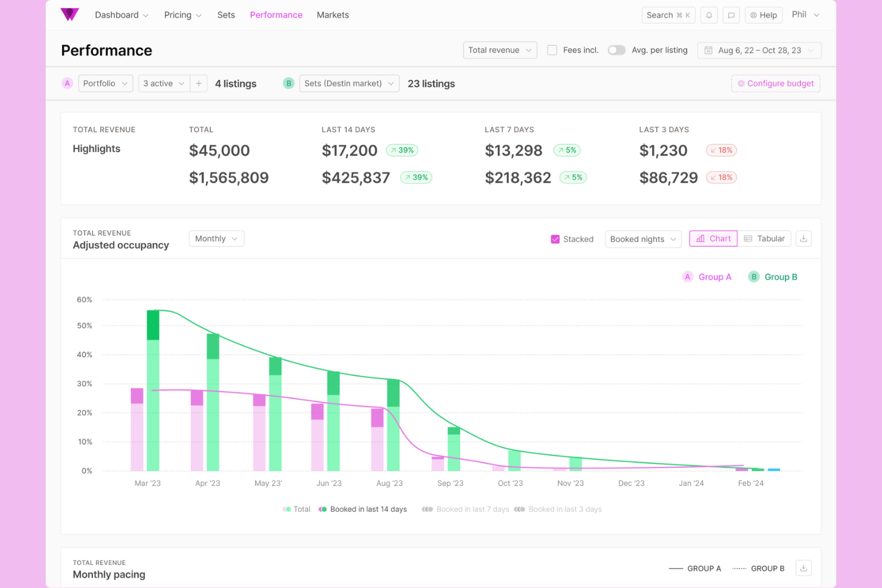This screenshot has width=882, height=588.
Task: Switch to the Tabular view
Action: [x=765, y=238]
